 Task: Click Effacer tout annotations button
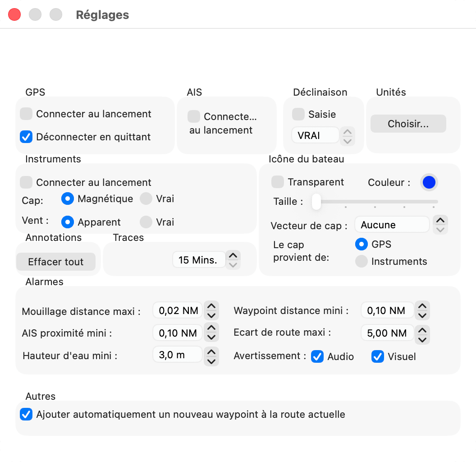tap(56, 262)
